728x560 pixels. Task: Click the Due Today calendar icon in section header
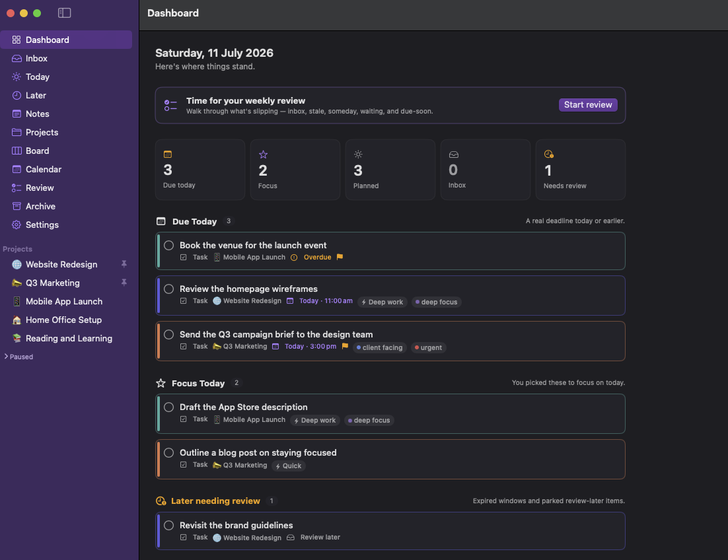coord(161,221)
